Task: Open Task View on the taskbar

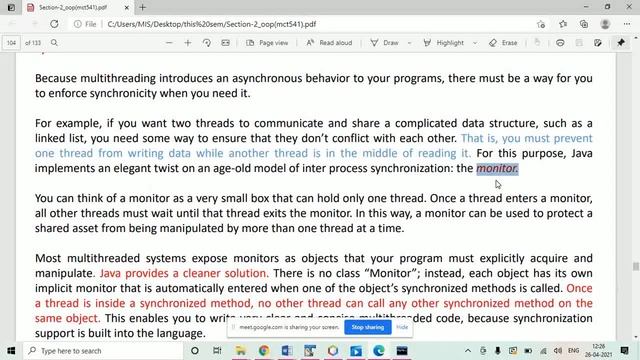Action: [217, 351]
